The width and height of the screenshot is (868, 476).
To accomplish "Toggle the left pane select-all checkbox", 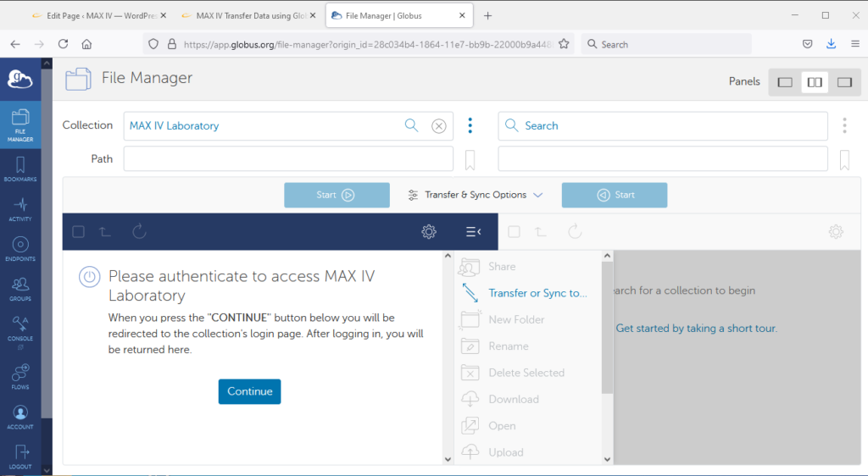I will [79, 231].
